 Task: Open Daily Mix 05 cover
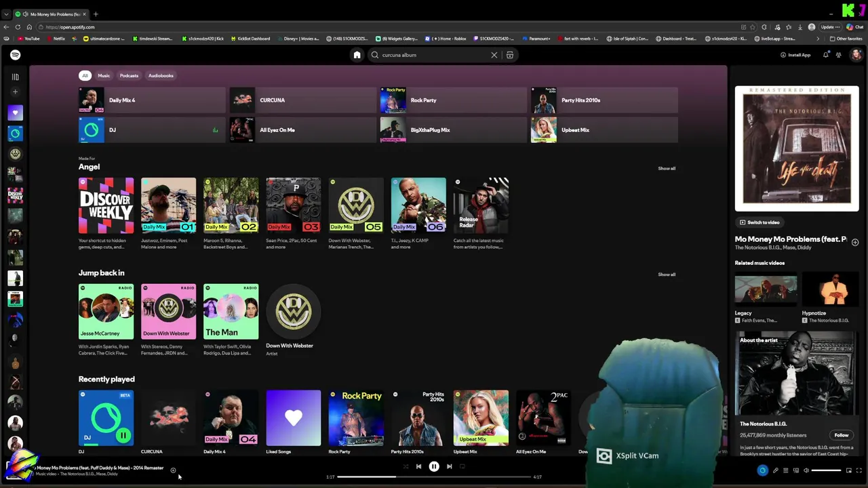point(356,205)
